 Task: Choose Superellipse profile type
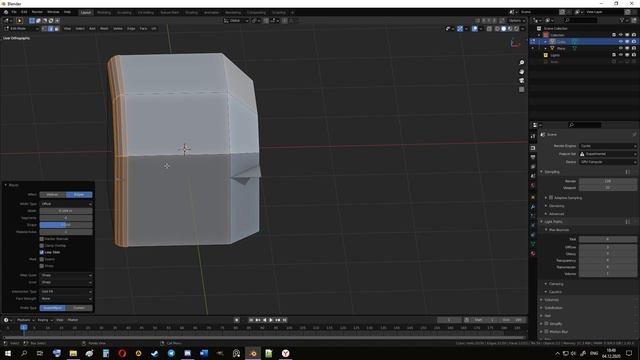pos(53,308)
